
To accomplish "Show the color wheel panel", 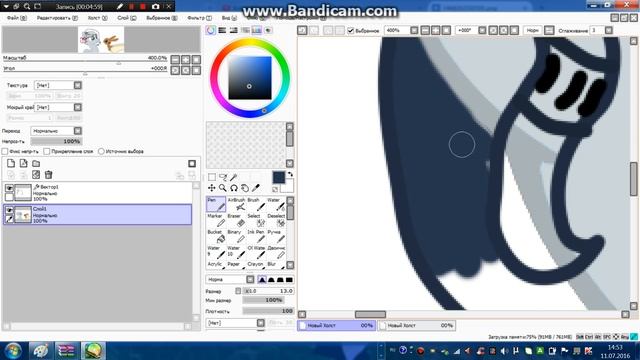I will click(211, 30).
